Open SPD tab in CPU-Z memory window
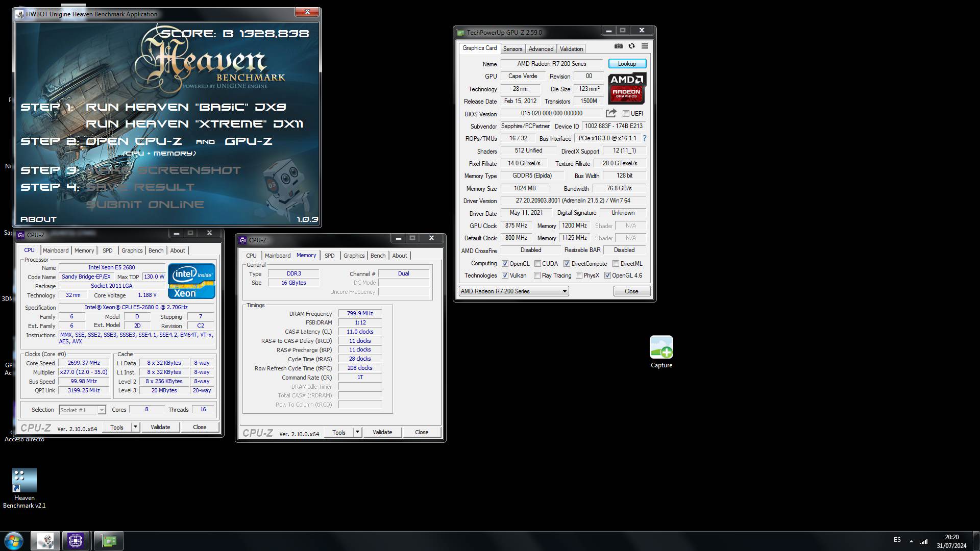Image resolution: width=980 pixels, height=551 pixels. [330, 256]
